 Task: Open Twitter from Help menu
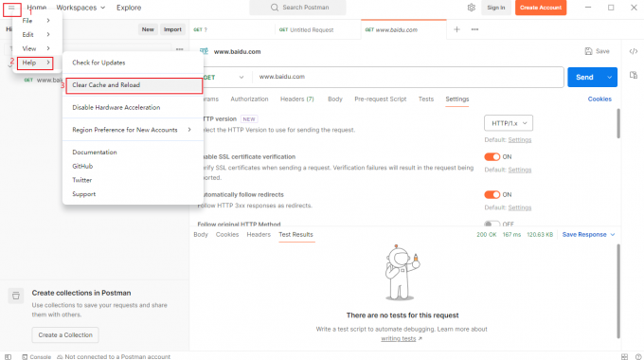click(x=82, y=180)
